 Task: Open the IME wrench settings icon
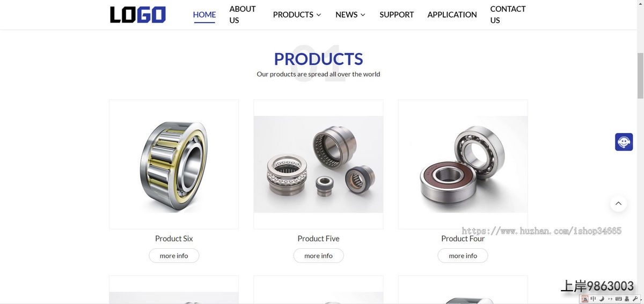[x=635, y=299]
